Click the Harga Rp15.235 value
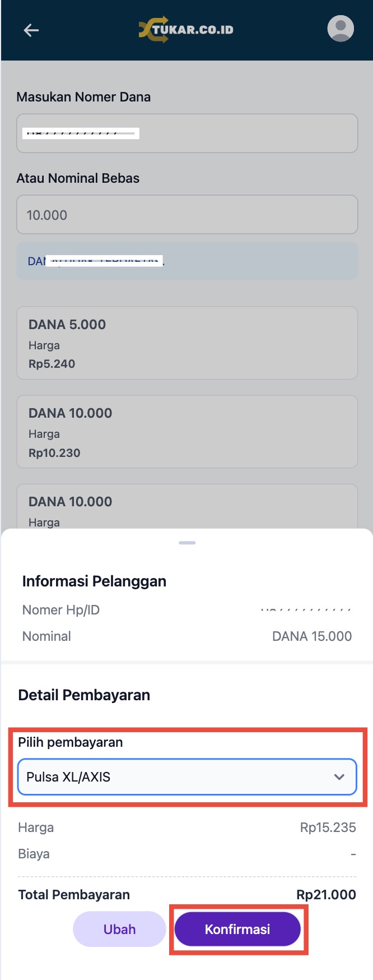Screen dimensions: 373x980 point(328,828)
